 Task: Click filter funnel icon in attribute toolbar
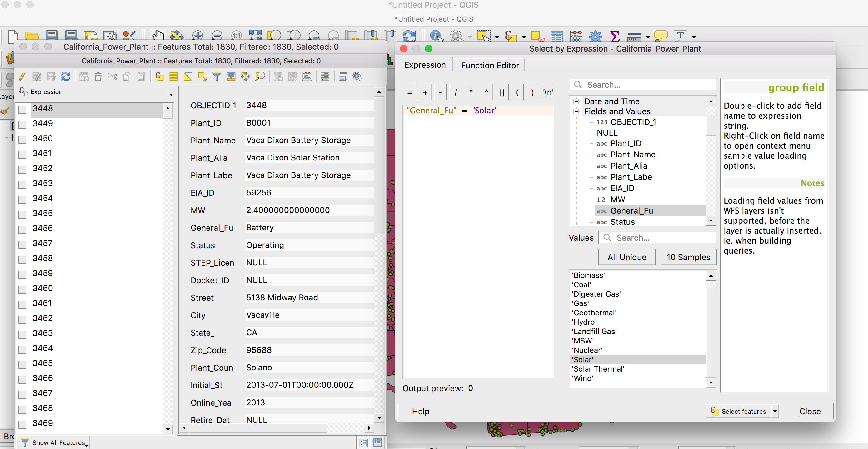[217, 77]
